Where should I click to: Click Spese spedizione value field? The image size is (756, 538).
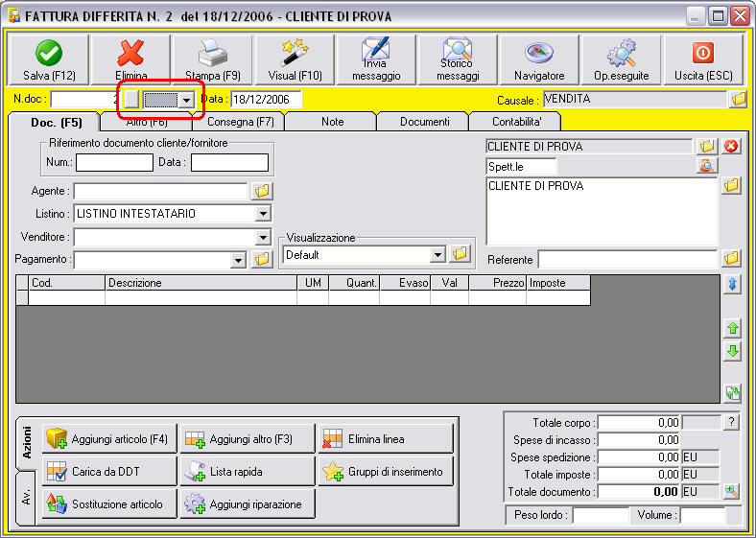(x=639, y=457)
